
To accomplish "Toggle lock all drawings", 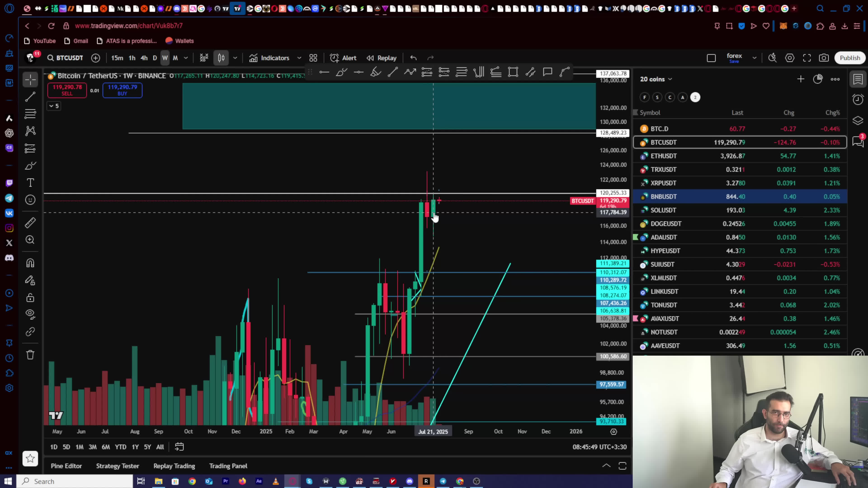I will [30, 297].
